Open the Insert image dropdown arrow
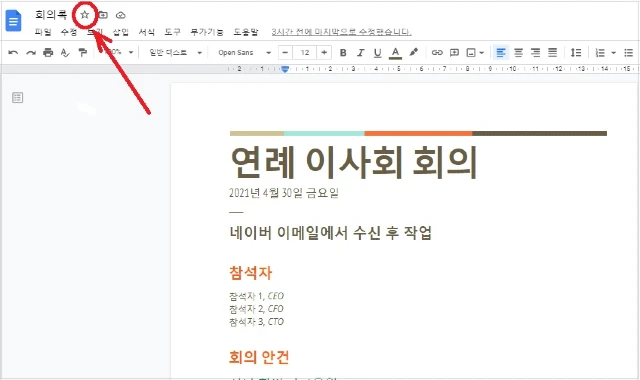This screenshot has height=380, width=640. coord(482,53)
